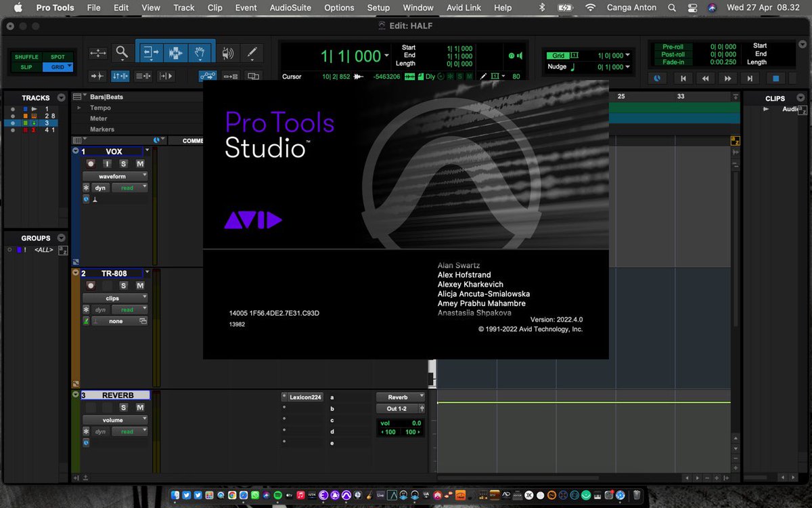Toggle Automation Follows Edit button
The height and width of the screenshot is (508, 812).
point(208,77)
